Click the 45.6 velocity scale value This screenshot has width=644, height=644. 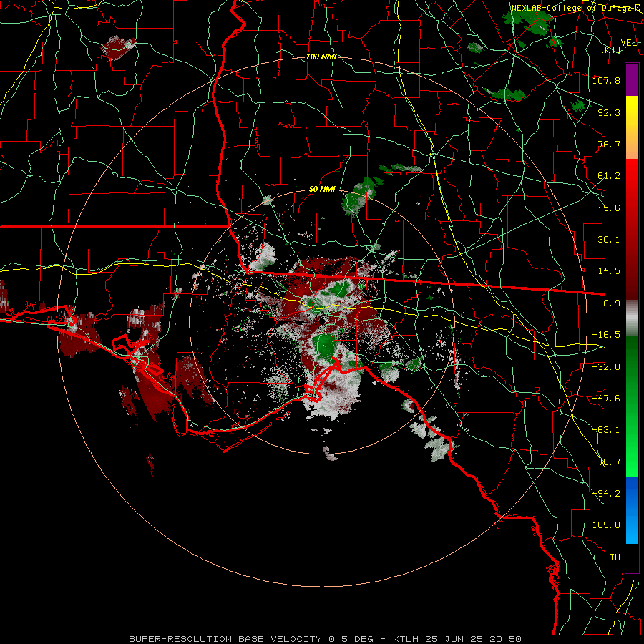pyautogui.click(x=609, y=208)
